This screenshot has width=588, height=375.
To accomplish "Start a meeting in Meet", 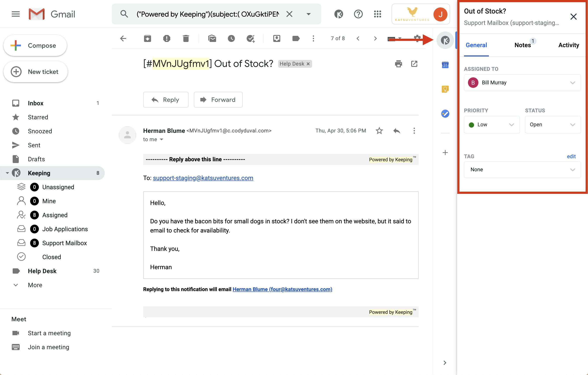I will (49, 333).
